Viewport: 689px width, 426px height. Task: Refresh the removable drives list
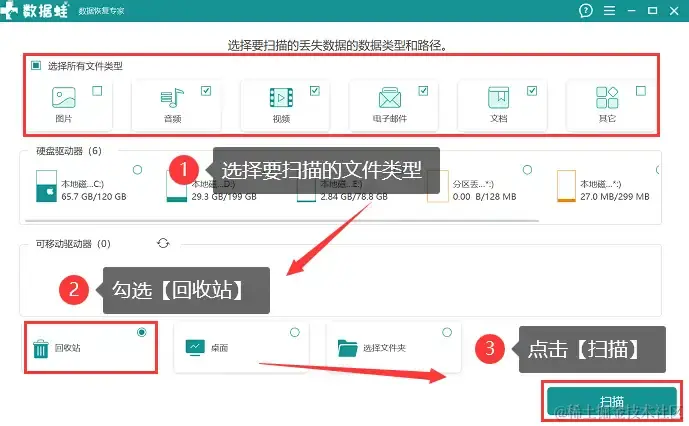[x=163, y=243]
